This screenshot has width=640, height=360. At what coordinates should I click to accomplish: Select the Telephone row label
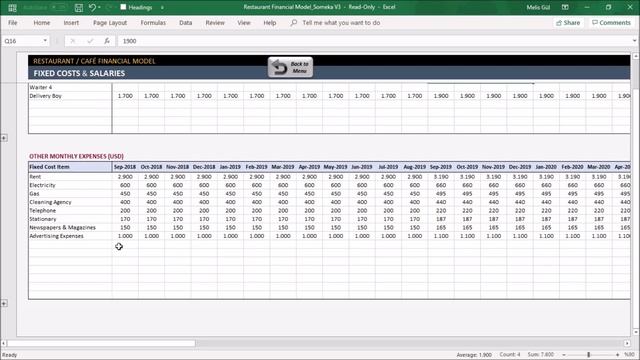[x=42, y=211]
